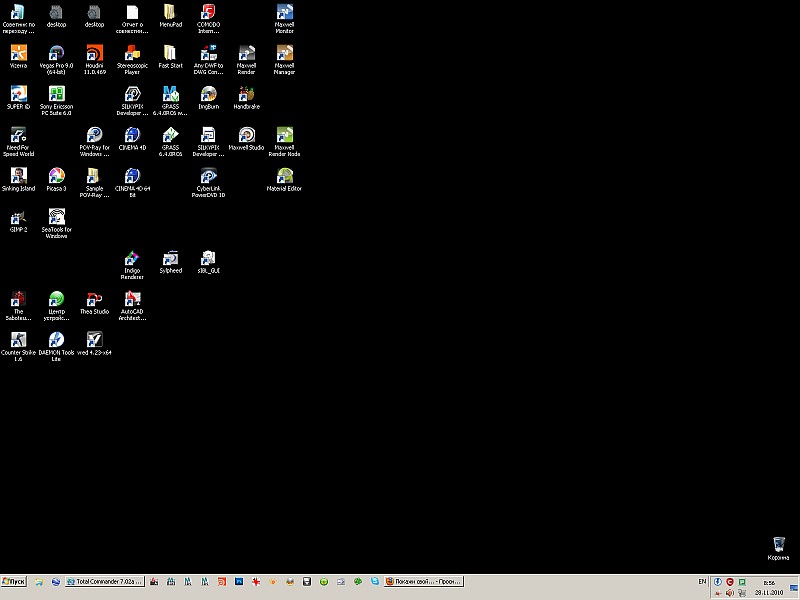Screen dimensions: 800x600
Task: Click the Material Editor desktop icon
Action: click(284, 177)
